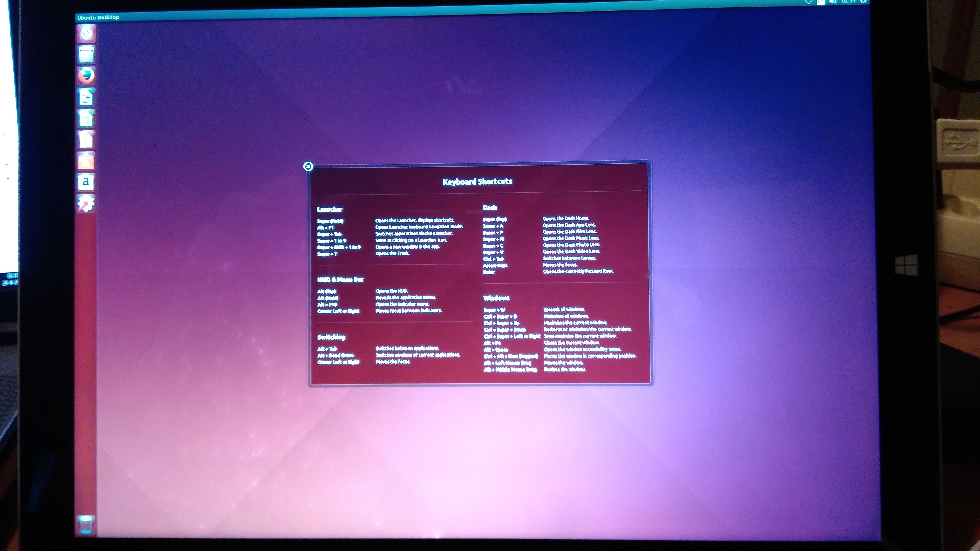Image resolution: width=980 pixels, height=551 pixels.
Task: Open System Settings gear and wrench icon
Action: (x=86, y=203)
